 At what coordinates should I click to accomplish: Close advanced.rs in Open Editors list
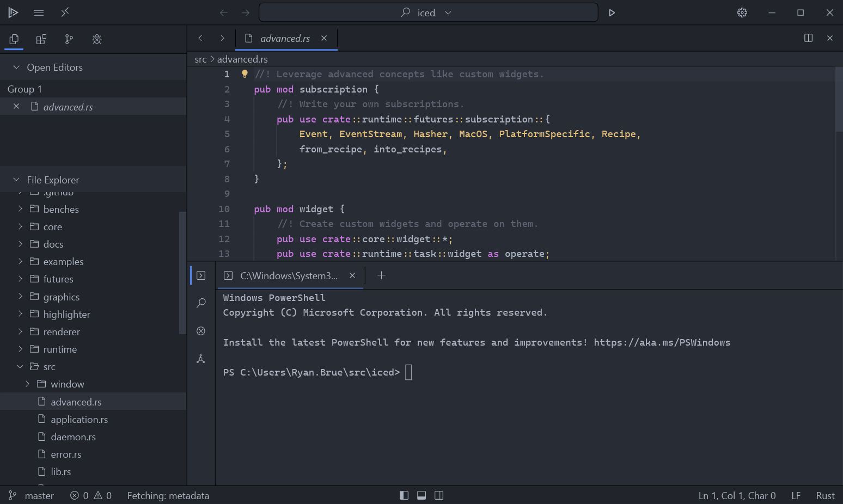[x=16, y=107]
